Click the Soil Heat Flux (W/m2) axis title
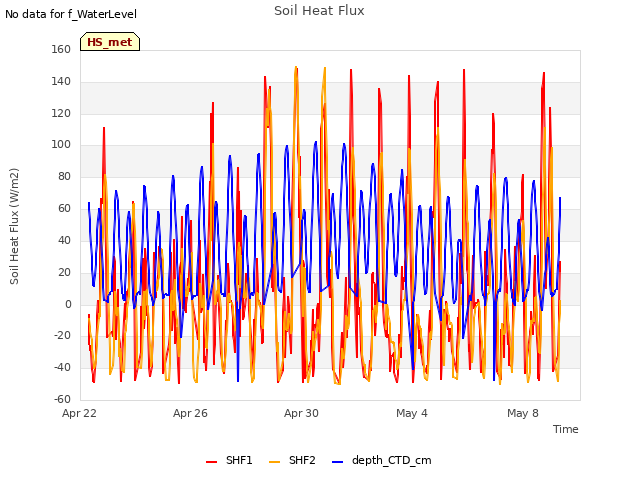 click(14, 226)
